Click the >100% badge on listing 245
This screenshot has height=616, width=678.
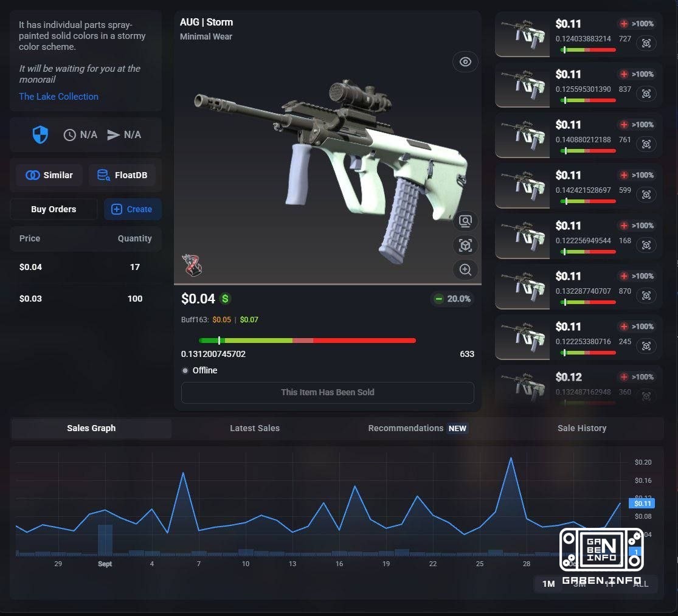637,327
